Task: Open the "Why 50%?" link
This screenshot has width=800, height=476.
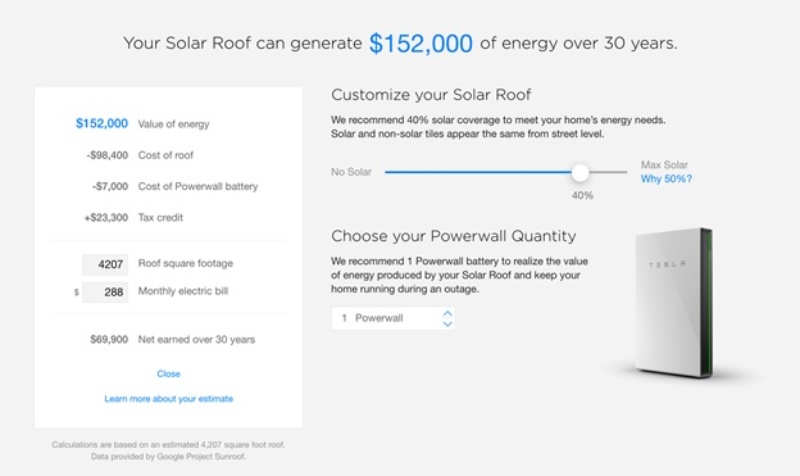Action: coord(666,179)
